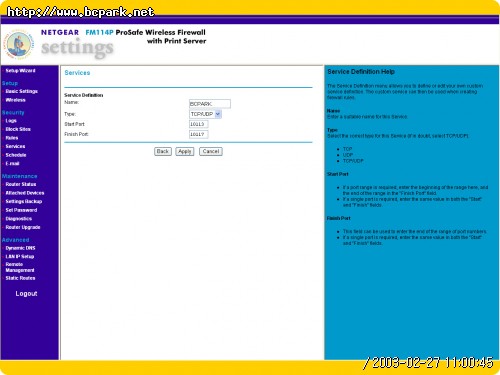Open the E-mail settings link

(12, 164)
